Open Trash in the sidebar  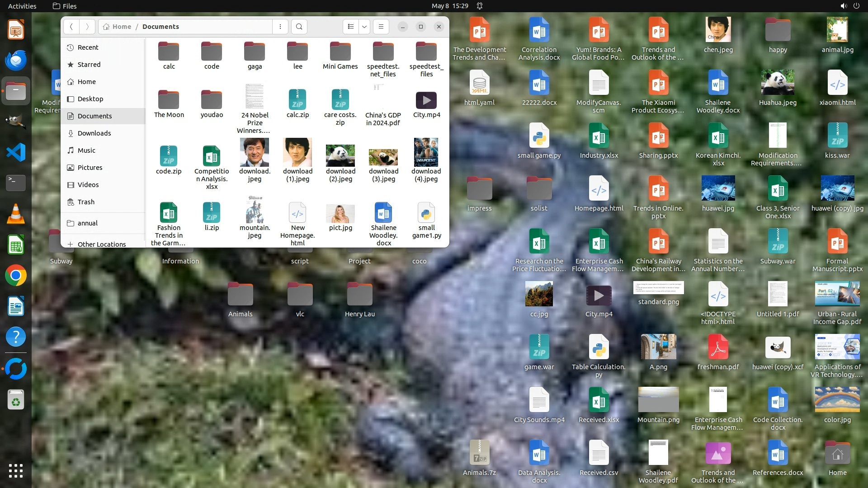pyautogui.click(x=86, y=202)
